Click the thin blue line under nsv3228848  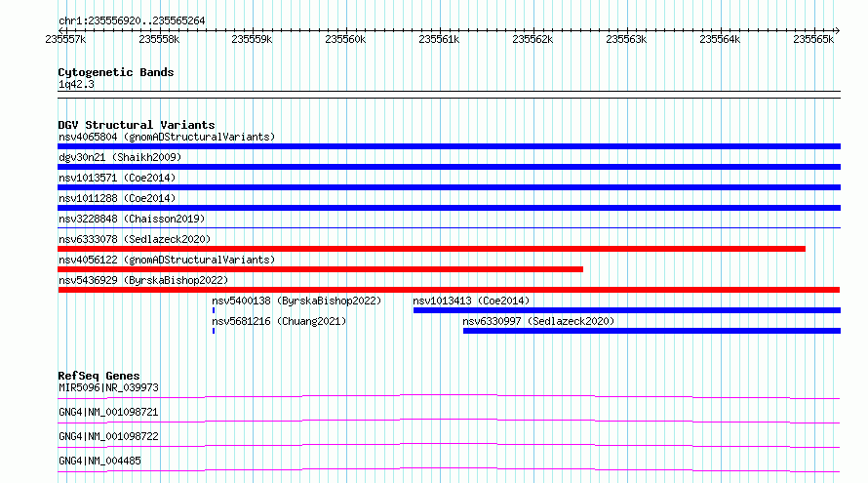449,227
